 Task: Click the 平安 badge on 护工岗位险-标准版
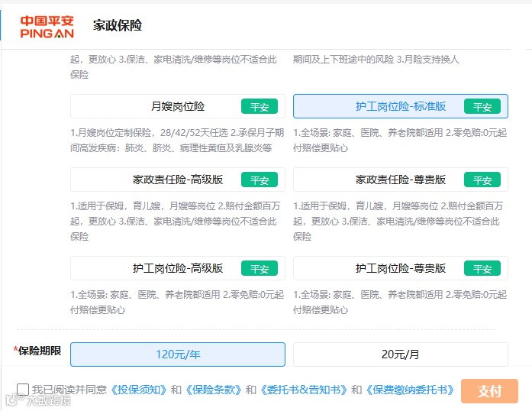point(482,106)
